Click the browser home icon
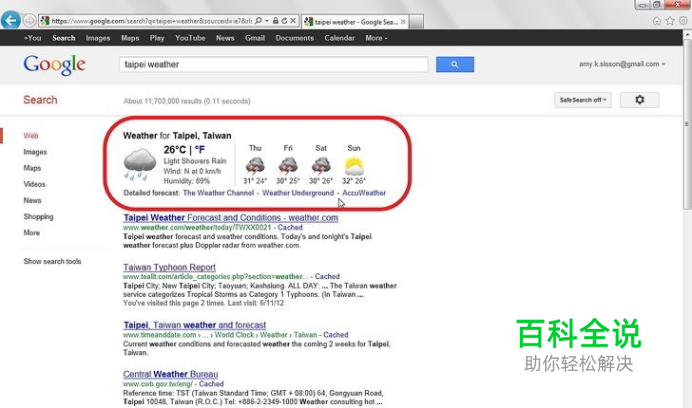The width and height of the screenshot is (692, 408). pyautogui.click(x=657, y=21)
